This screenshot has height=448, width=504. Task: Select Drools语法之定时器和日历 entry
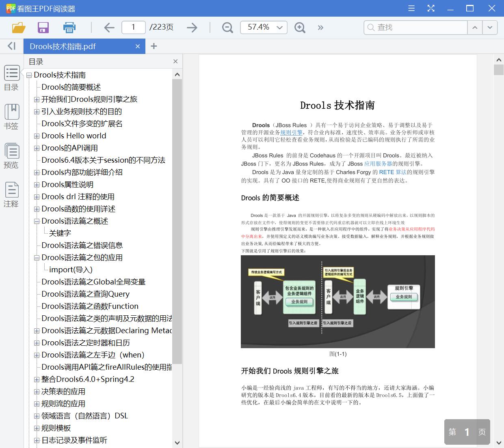click(x=86, y=342)
